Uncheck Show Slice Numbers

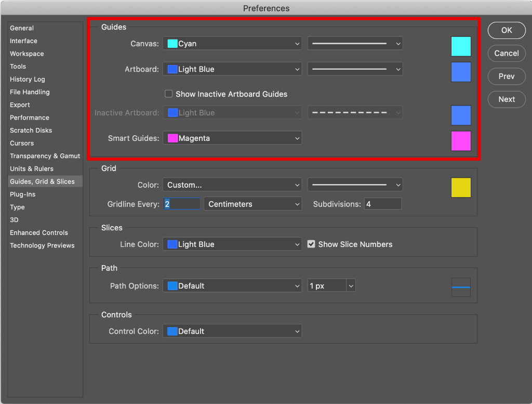pos(311,244)
